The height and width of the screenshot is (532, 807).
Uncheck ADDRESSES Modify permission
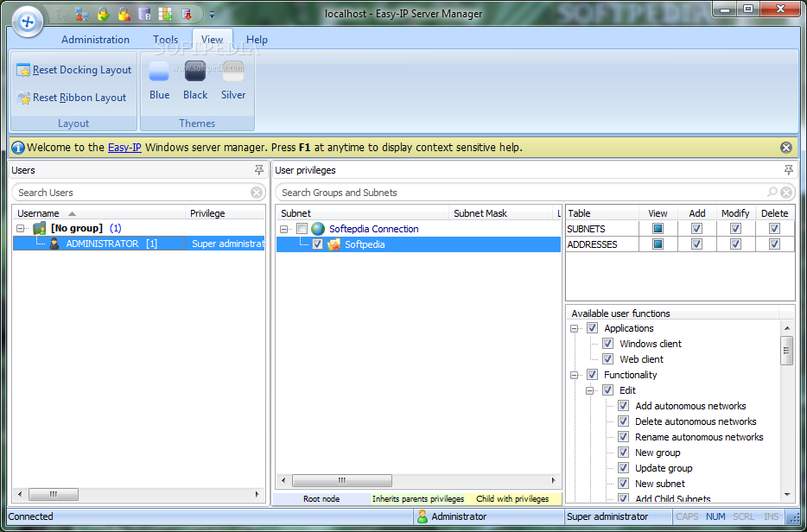coord(735,244)
